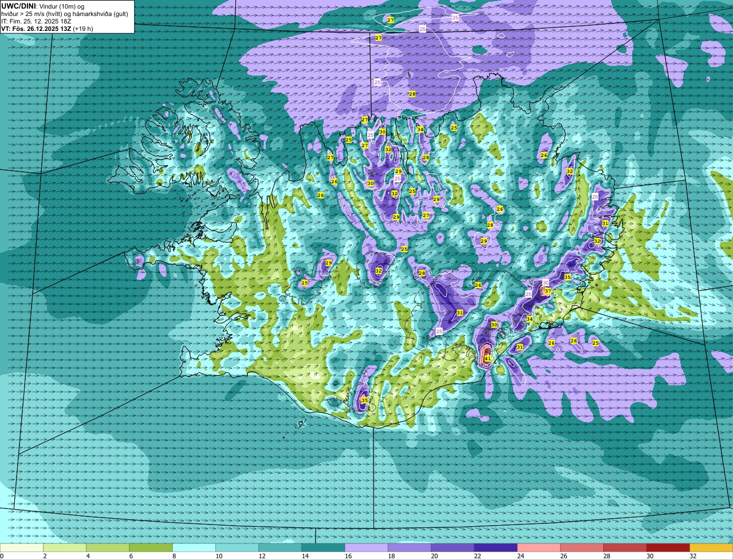Click the 10–12 m/s legend swatch

237,548
